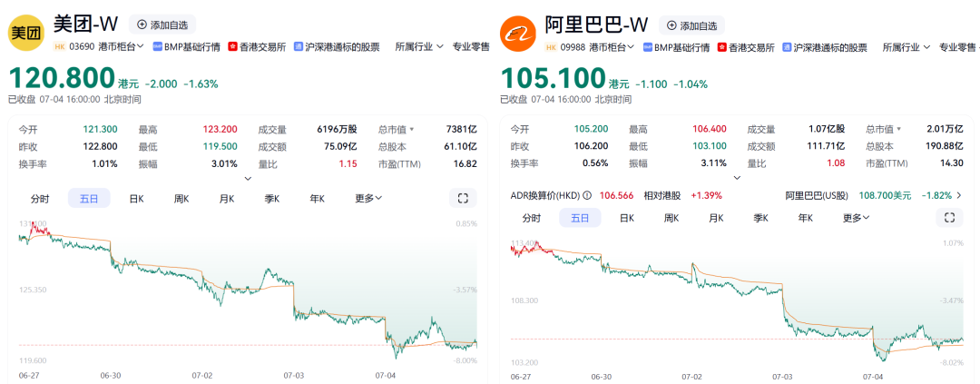The width and height of the screenshot is (980, 384).
Task: Switch the Meituan chart to 分时
Action: 40,198
